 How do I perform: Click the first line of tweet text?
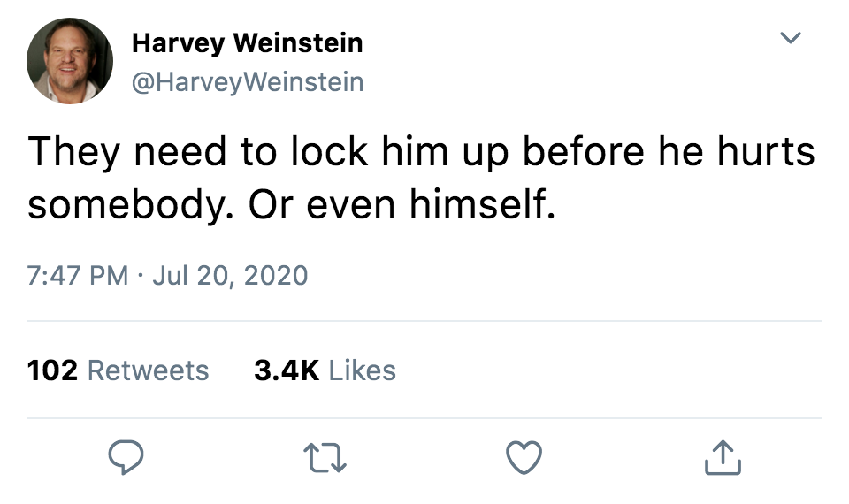point(421,151)
